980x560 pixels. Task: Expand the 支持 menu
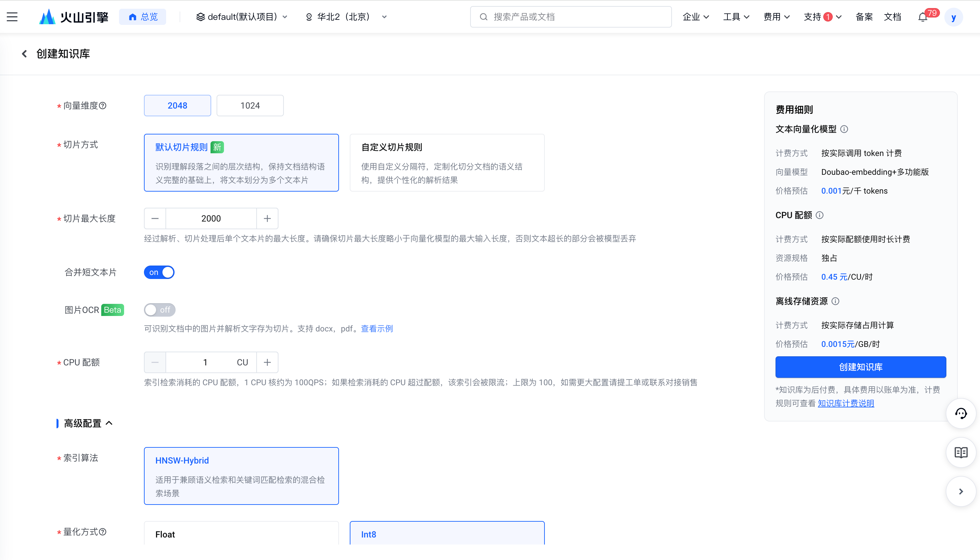823,17
